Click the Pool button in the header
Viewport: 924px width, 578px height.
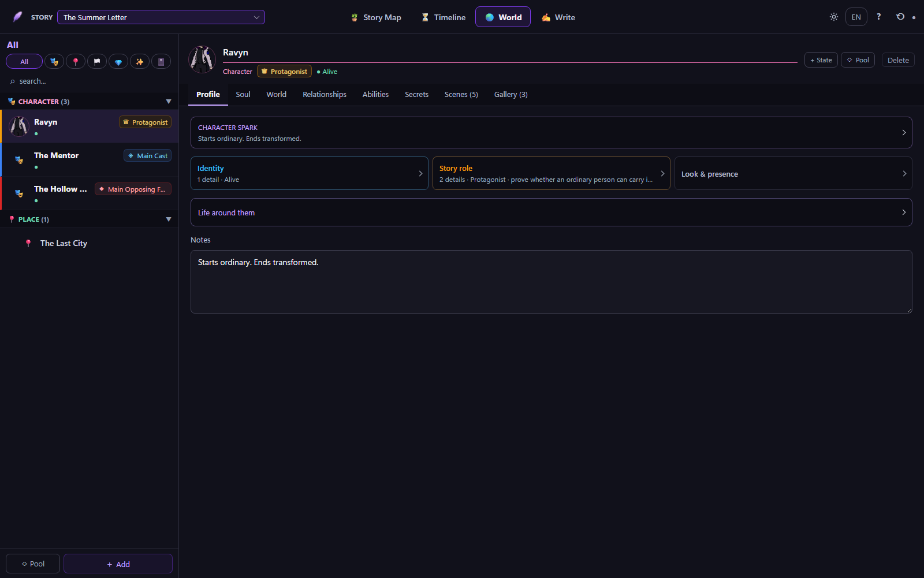(858, 60)
